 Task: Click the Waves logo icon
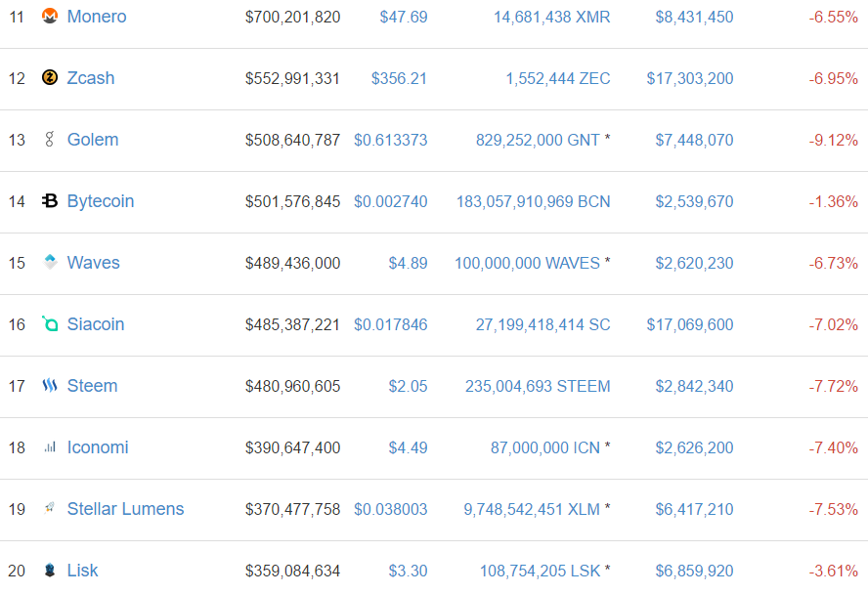[x=50, y=262]
